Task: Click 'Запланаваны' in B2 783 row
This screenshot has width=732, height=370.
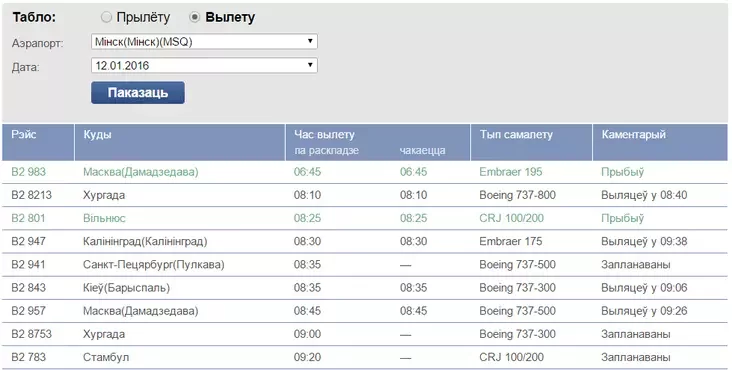Action: click(x=636, y=357)
